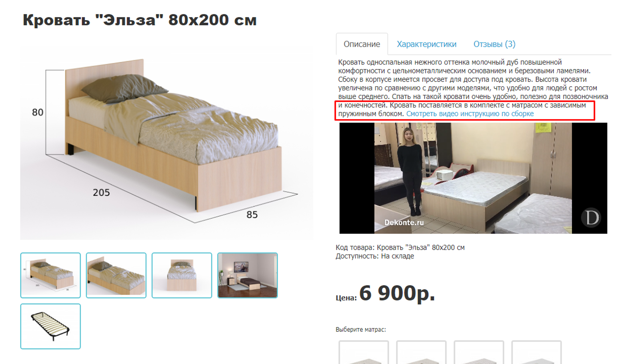Click the Доступность: На складе status line

click(x=375, y=256)
